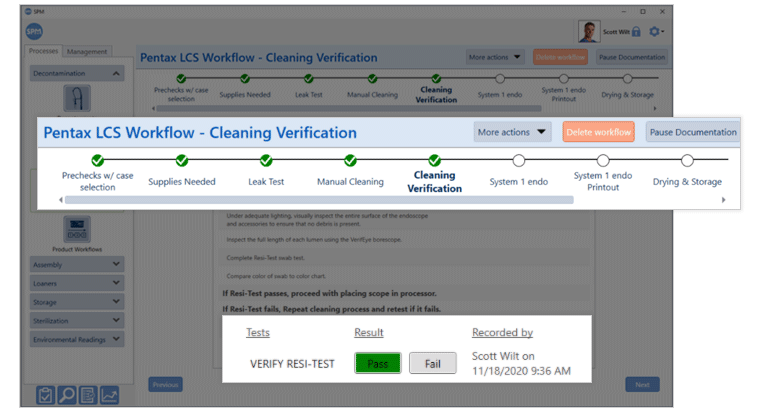Click dimmed Supplies Needed checkmark in background header
Viewport: 761px width, 414px height.
[x=245, y=79]
